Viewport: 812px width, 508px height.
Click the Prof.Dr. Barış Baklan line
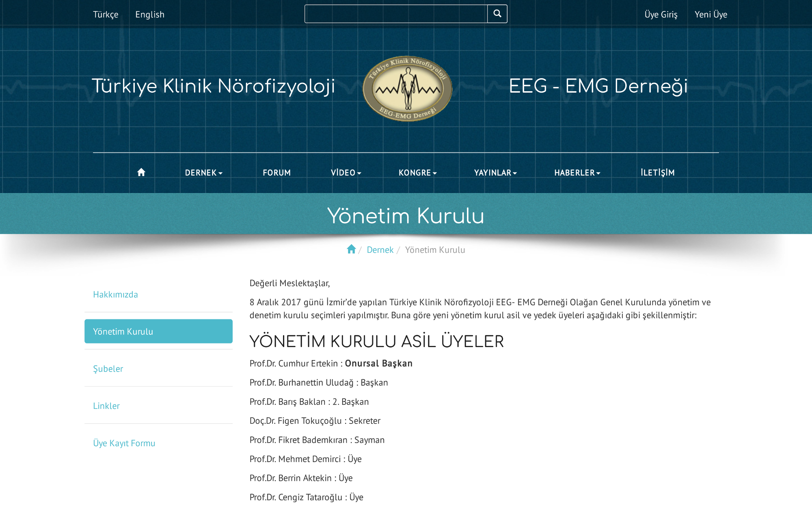point(309,402)
